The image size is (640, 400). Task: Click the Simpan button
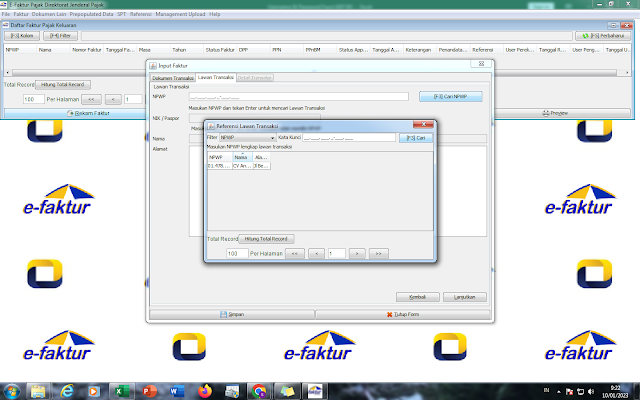(232, 314)
